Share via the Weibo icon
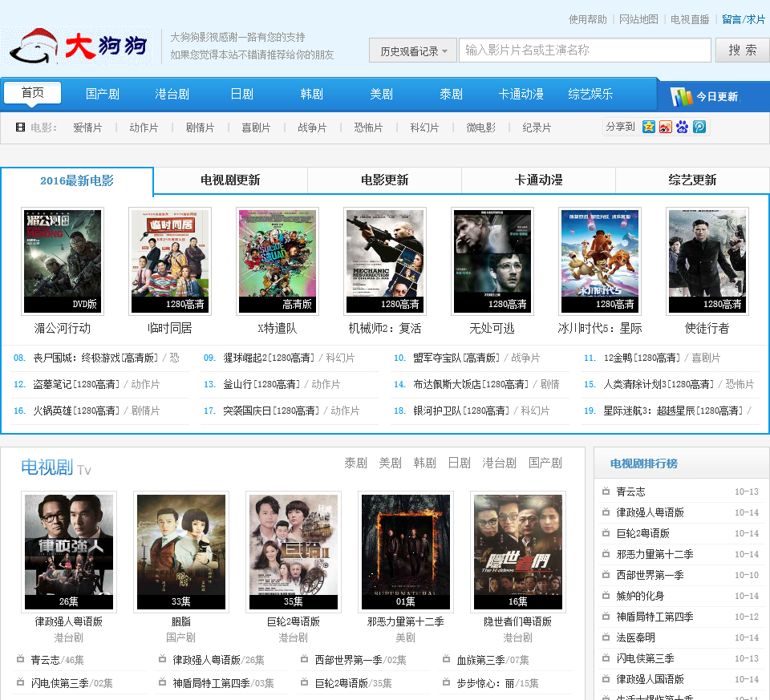 (x=666, y=127)
